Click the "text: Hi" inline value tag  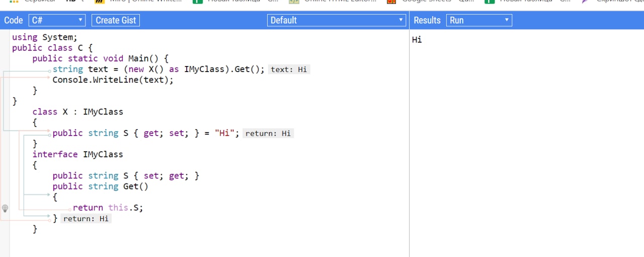click(289, 70)
